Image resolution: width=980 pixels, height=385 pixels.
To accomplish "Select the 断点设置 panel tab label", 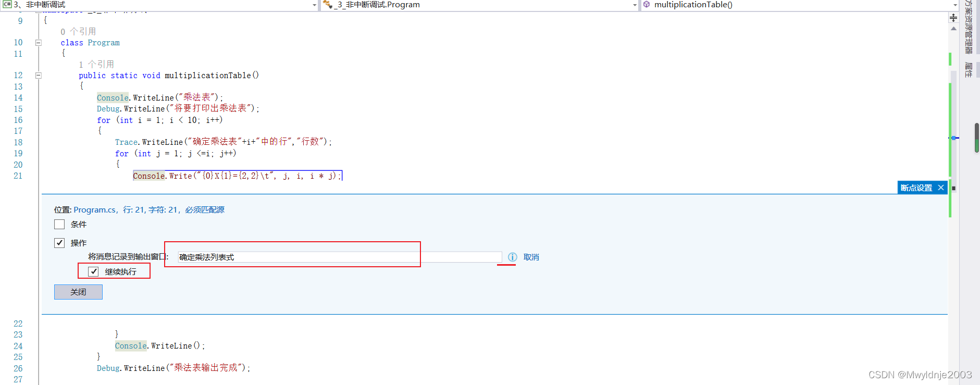I will pos(916,188).
